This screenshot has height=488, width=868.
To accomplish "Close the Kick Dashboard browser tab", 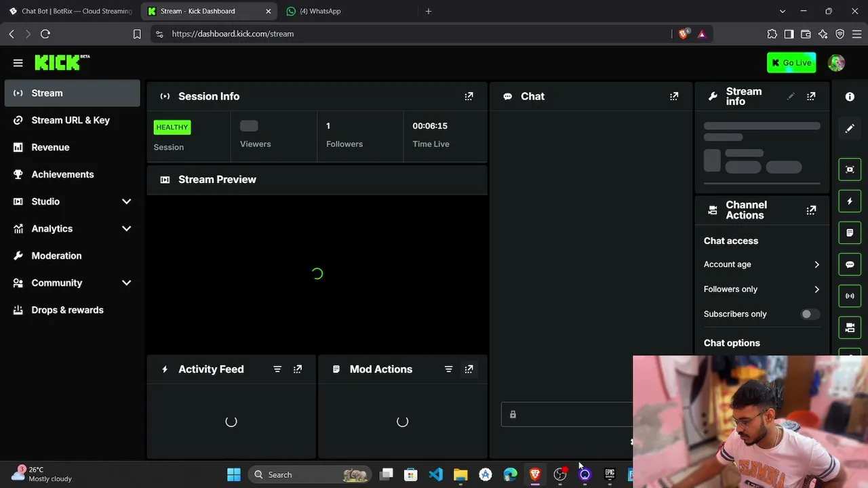I will pyautogui.click(x=268, y=12).
